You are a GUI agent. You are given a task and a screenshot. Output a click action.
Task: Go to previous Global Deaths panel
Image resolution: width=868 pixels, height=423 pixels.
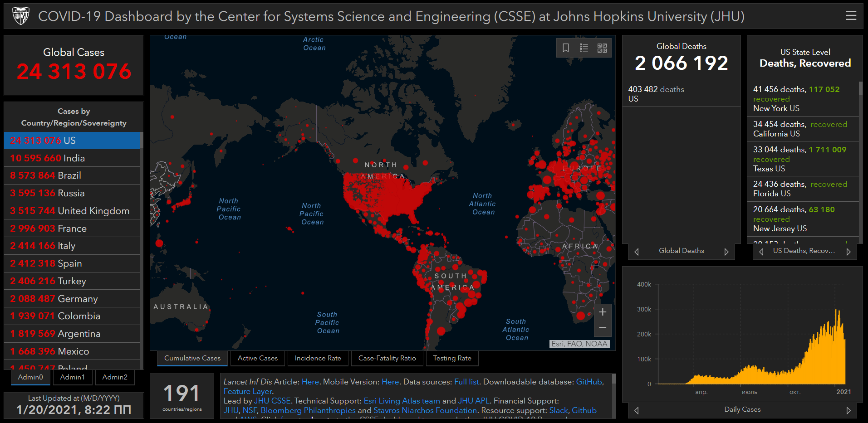pyautogui.click(x=637, y=252)
